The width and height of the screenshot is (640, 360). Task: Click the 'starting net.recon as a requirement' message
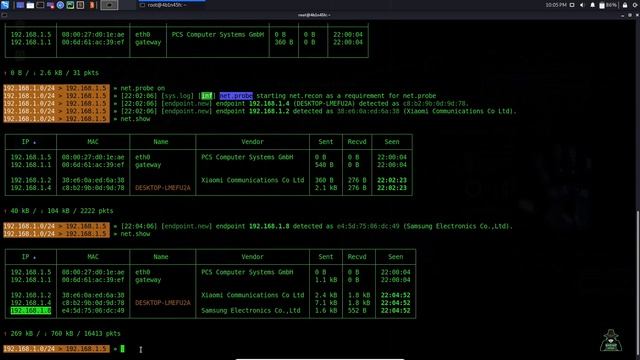point(346,96)
